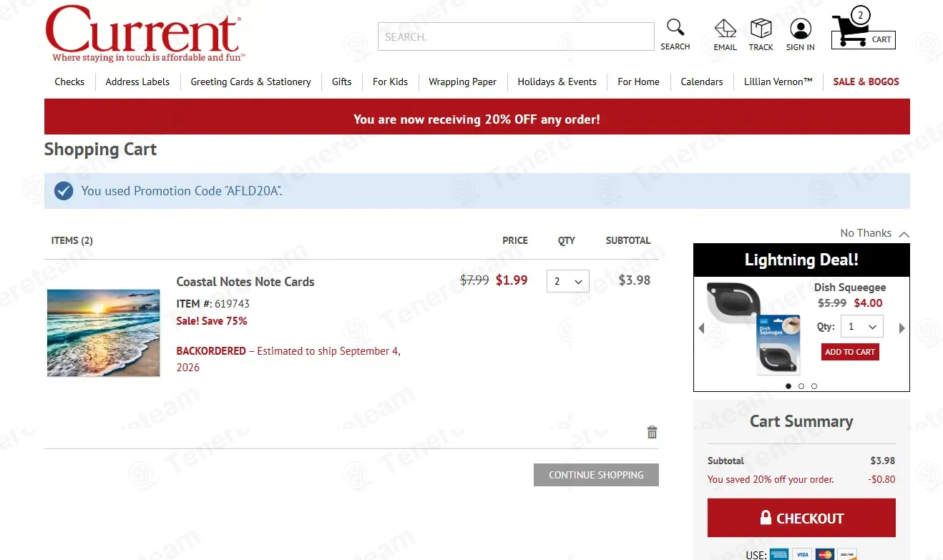943x560 pixels.
Task: Select the third Lightning Deal carousel dot
Action: coord(814,386)
